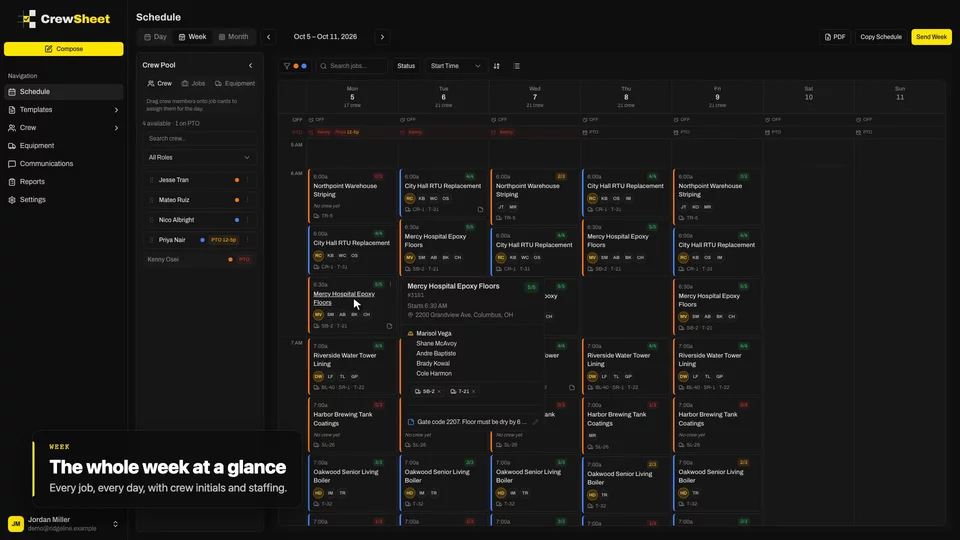Viewport: 960px width, 540px height.
Task: Click Mateo Ruiz's drag handle
Action: (151, 200)
